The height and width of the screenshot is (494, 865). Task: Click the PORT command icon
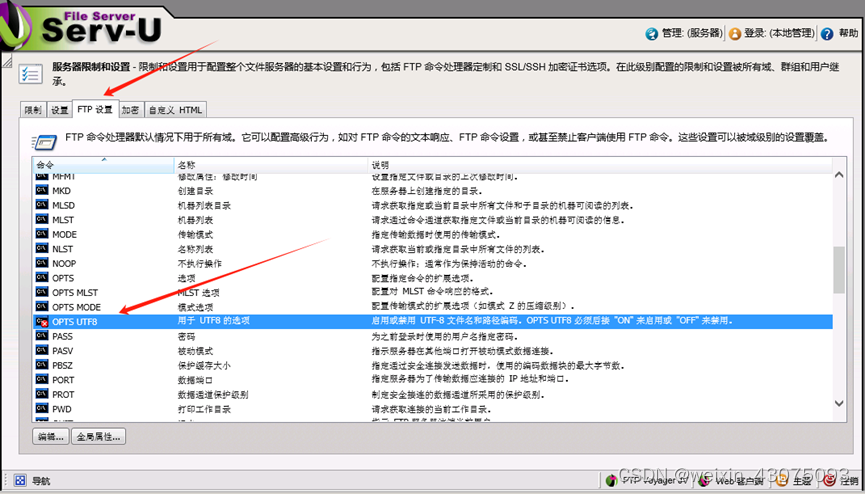pyautogui.click(x=42, y=379)
